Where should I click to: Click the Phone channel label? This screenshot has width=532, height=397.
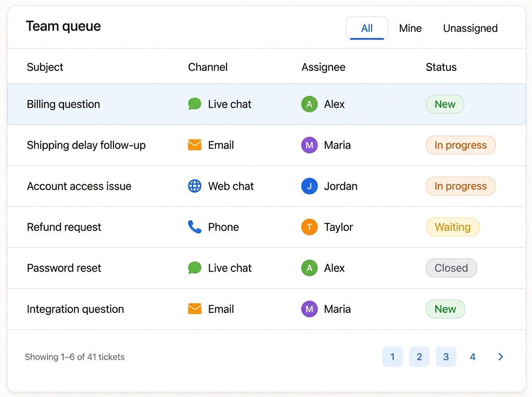click(223, 227)
